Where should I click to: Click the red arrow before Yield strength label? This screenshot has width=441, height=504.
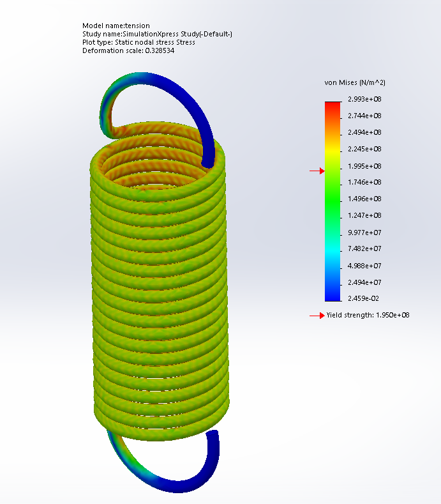pos(317,316)
